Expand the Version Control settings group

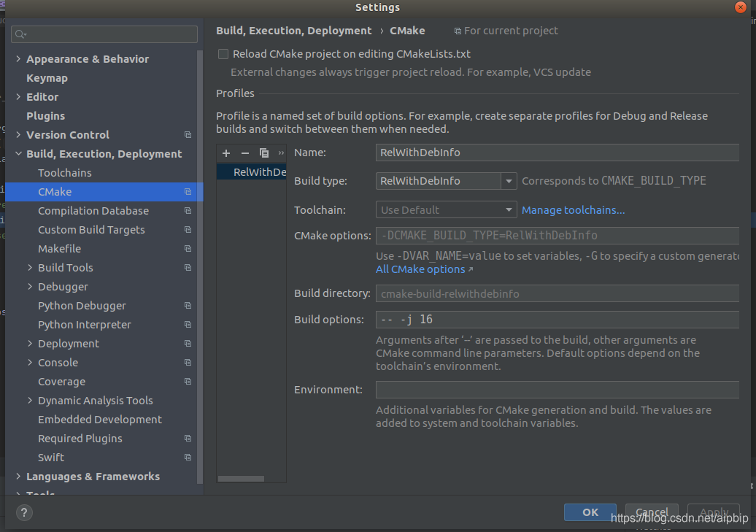(18, 135)
